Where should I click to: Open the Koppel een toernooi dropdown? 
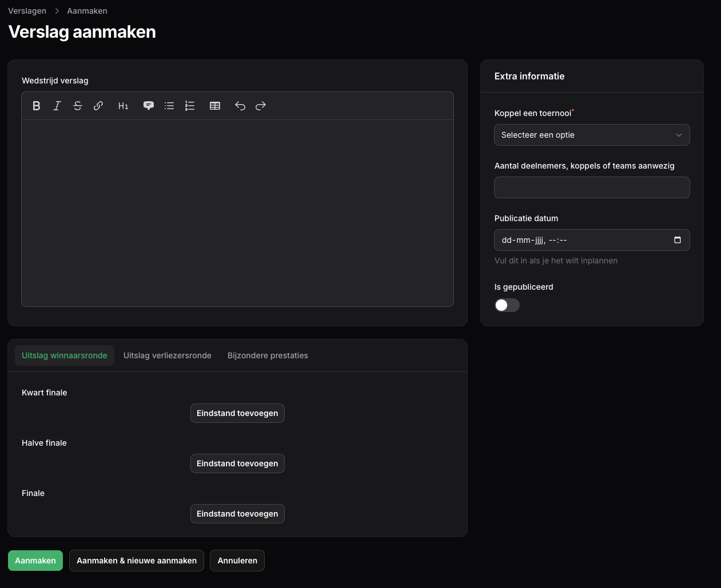pos(592,135)
